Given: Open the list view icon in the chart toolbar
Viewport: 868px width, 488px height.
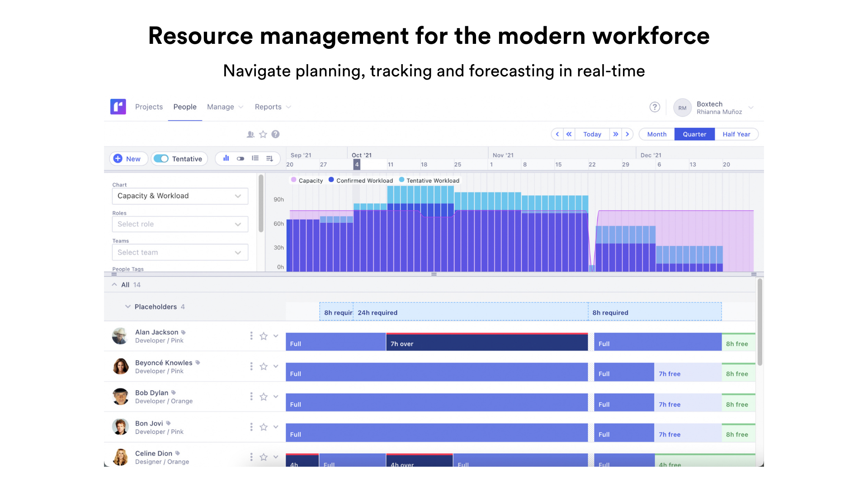Looking at the screenshot, I should tap(255, 159).
